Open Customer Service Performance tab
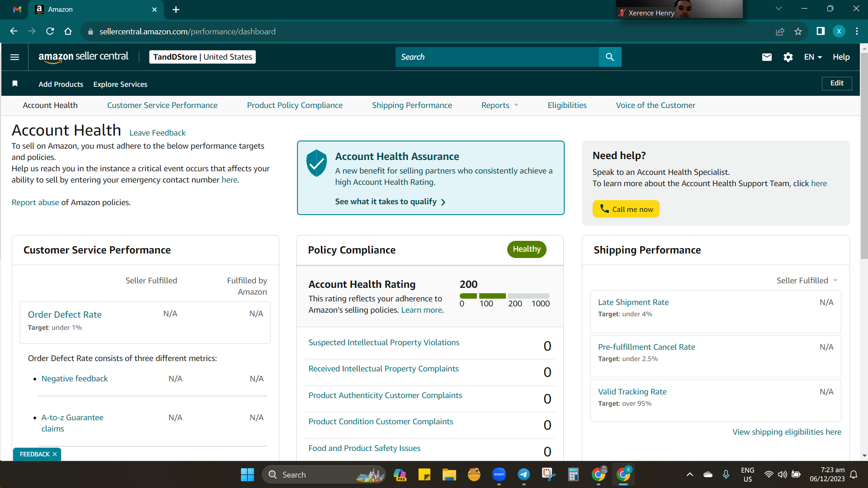This screenshot has height=488, width=868. [162, 105]
